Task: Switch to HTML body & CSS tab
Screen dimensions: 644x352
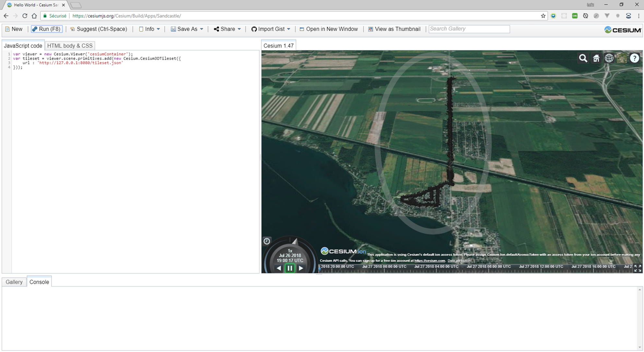Action: click(x=70, y=46)
